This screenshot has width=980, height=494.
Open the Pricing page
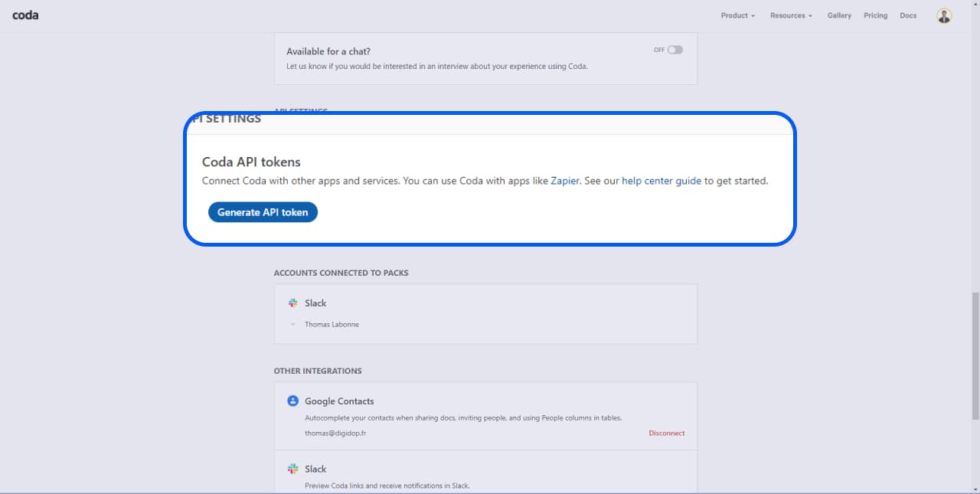pos(875,15)
